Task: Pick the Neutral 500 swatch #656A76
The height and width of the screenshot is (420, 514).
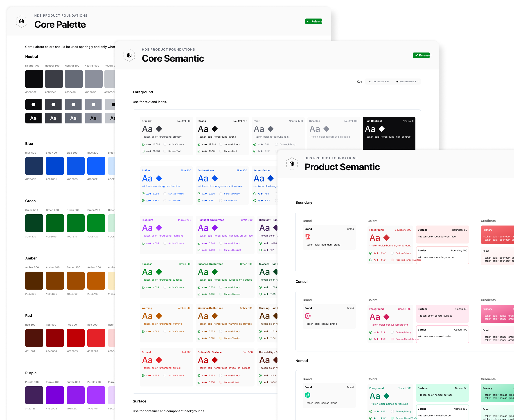Action: click(74, 79)
